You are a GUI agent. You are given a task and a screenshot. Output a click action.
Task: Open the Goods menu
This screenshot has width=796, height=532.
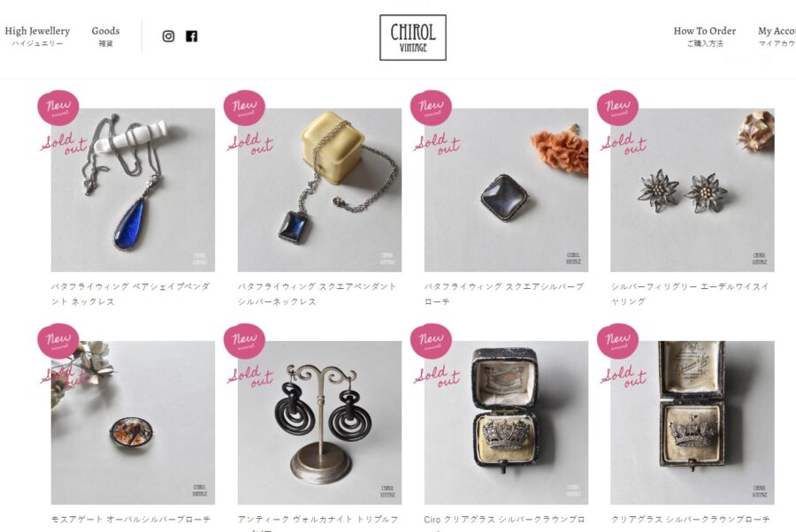[105, 36]
